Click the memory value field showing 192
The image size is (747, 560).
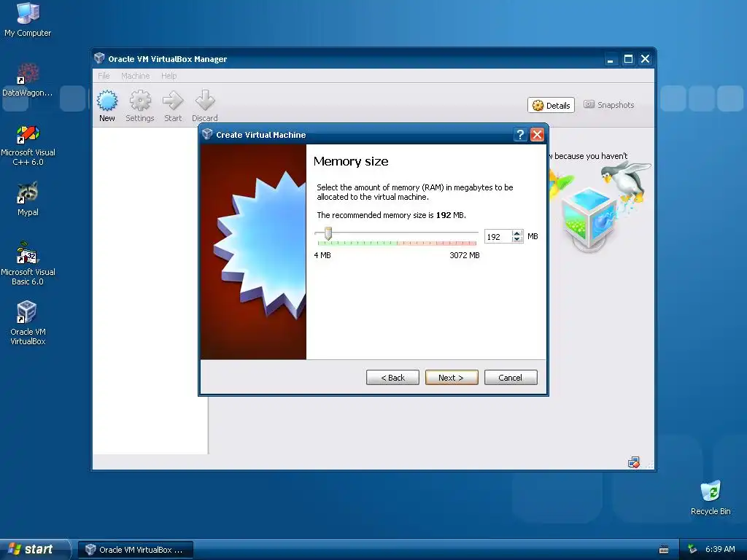498,237
